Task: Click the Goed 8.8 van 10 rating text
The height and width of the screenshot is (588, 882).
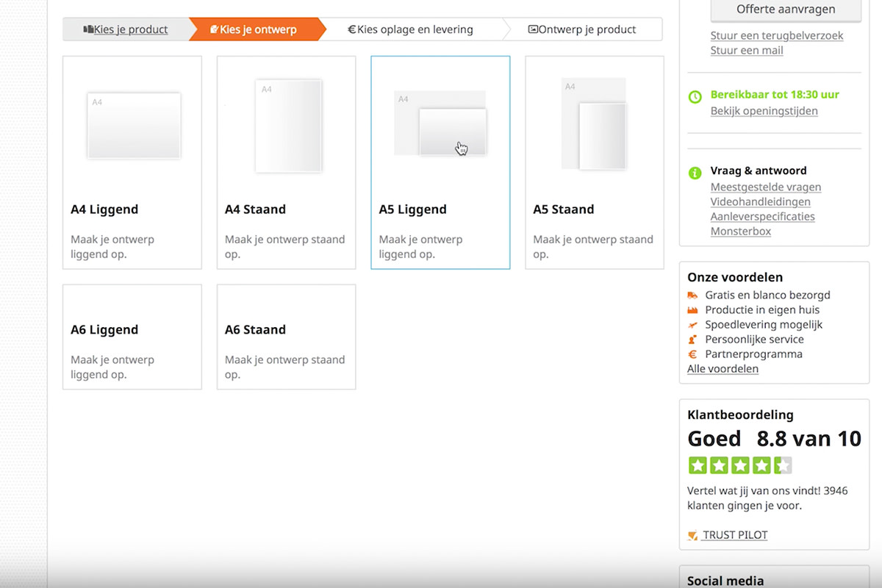Action: (x=774, y=439)
